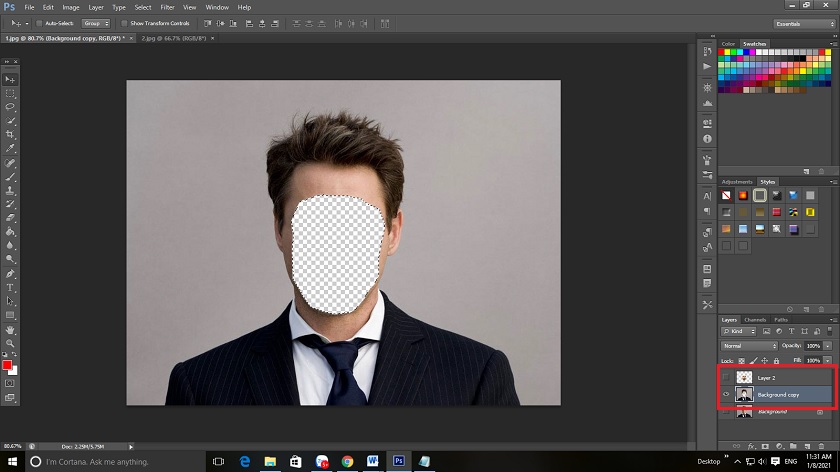840x472 pixels.
Task: Open Auto-Select Group dropdown
Action: 96,24
